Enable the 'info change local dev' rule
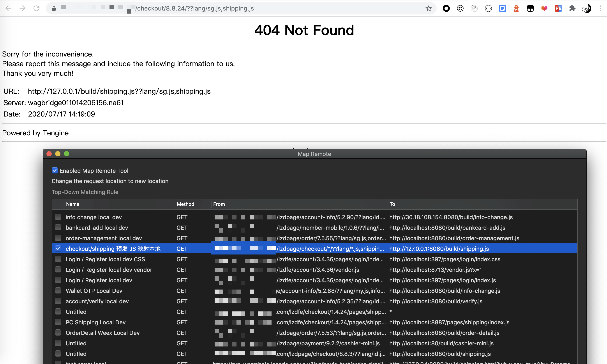 tap(58, 217)
